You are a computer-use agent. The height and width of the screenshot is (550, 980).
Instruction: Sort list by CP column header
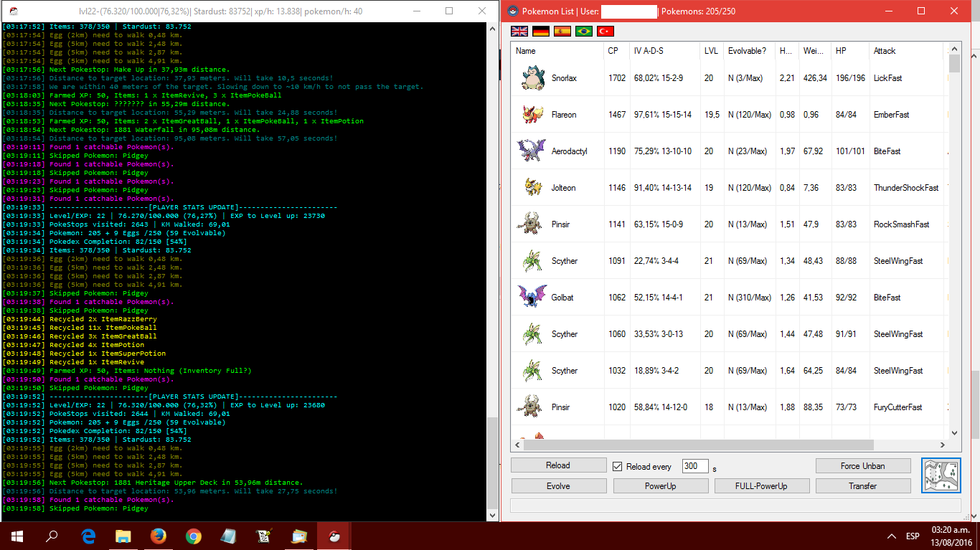[x=616, y=51]
